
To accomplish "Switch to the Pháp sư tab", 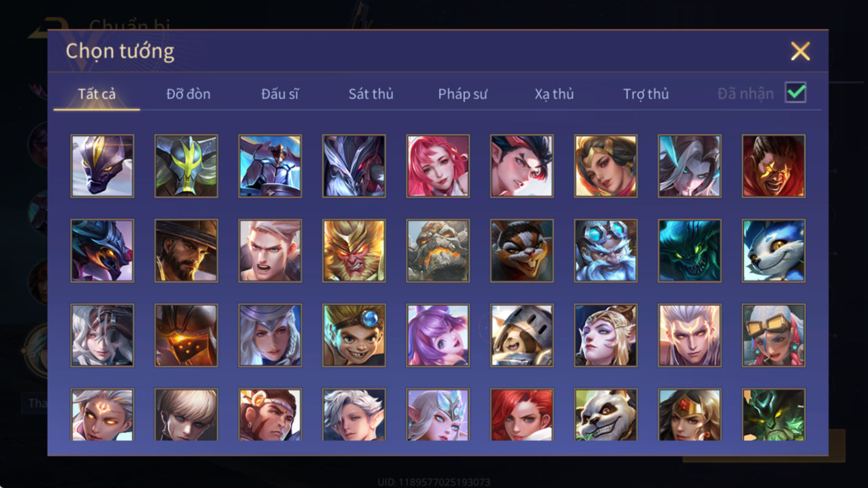I will [463, 94].
